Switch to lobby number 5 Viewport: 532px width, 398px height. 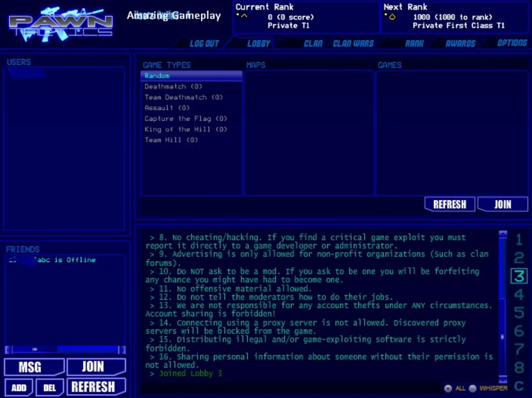[519, 313]
